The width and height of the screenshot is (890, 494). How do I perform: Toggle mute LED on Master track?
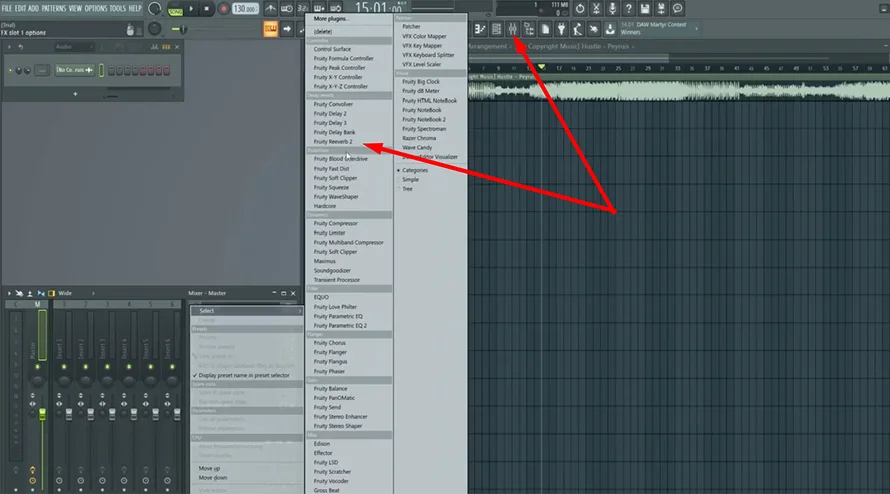coord(37,367)
